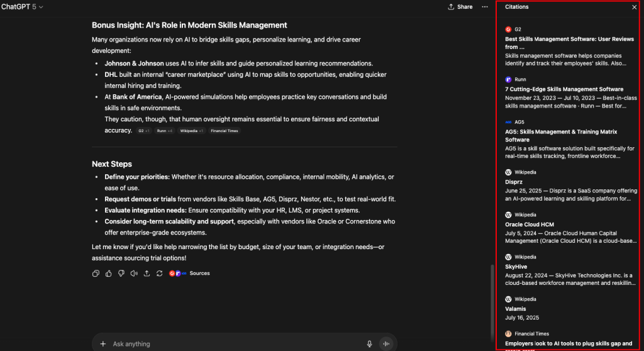The height and width of the screenshot is (351, 644).
Task: Play the response aloud with speaker icon
Action: pyautogui.click(x=134, y=274)
